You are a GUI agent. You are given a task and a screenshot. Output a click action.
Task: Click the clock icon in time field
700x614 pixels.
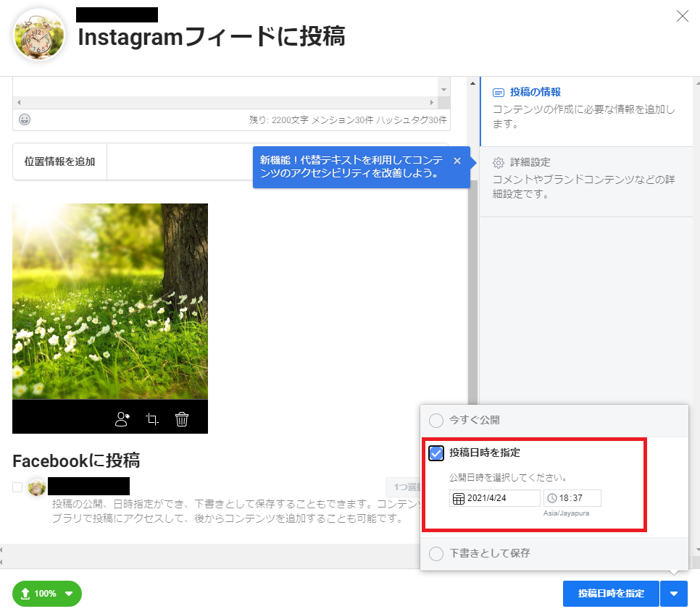coord(552,498)
